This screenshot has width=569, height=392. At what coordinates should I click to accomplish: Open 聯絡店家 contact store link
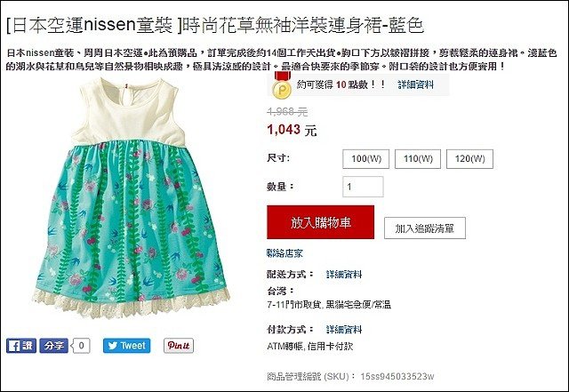284,253
